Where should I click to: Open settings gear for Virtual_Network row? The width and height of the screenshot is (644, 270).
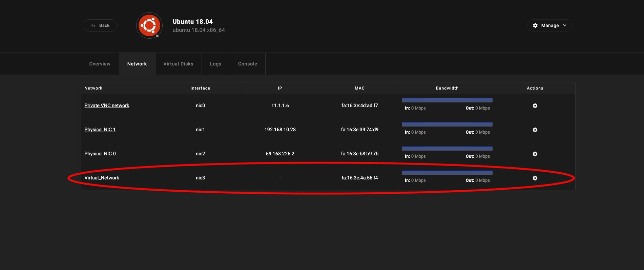point(535,178)
